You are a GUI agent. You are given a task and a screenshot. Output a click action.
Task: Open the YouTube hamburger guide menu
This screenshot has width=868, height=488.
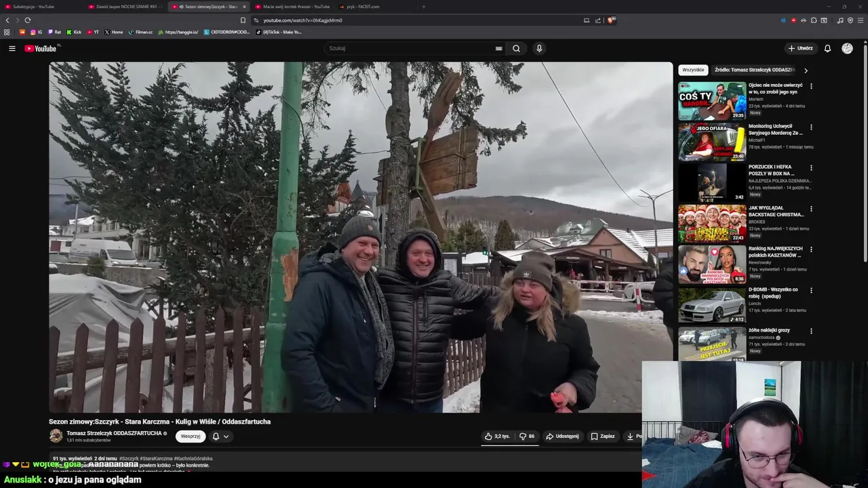tap(12, 48)
